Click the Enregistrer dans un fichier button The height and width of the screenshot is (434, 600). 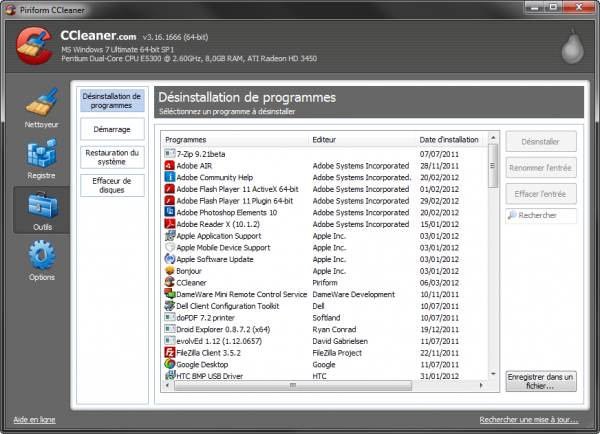[541, 381]
